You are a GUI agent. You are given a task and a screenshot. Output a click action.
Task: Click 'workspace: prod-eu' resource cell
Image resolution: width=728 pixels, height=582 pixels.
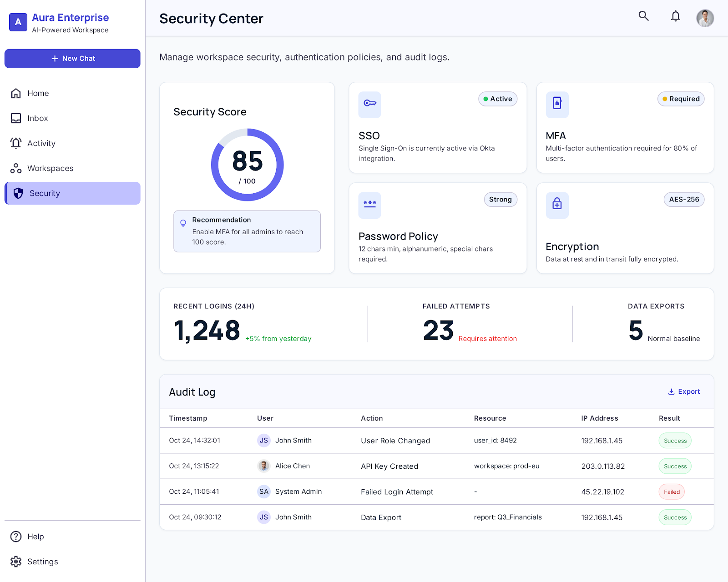coord(506,466)
